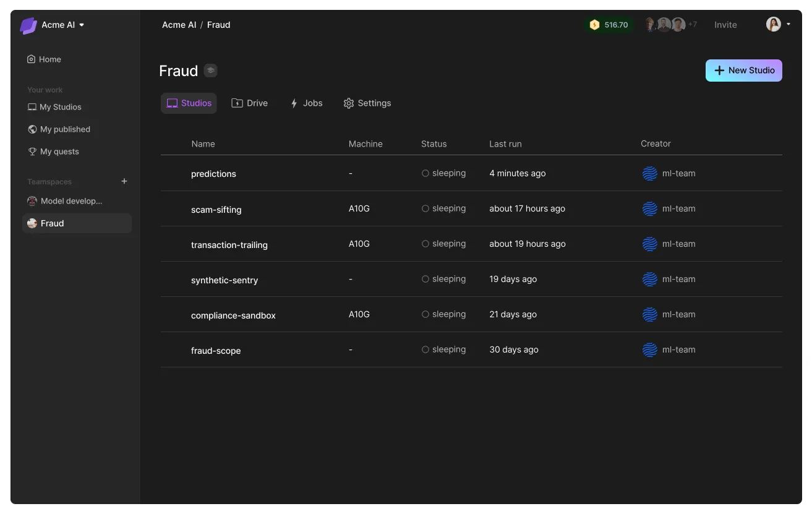Screen dimensions: 812x514
Task: Click the ml-team avatar in compliance-sandbox row
Action: [649, 314]
